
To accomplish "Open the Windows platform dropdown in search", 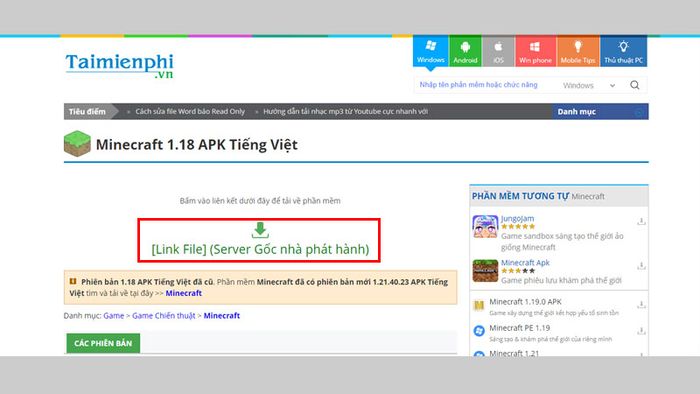I will [588, 85].
